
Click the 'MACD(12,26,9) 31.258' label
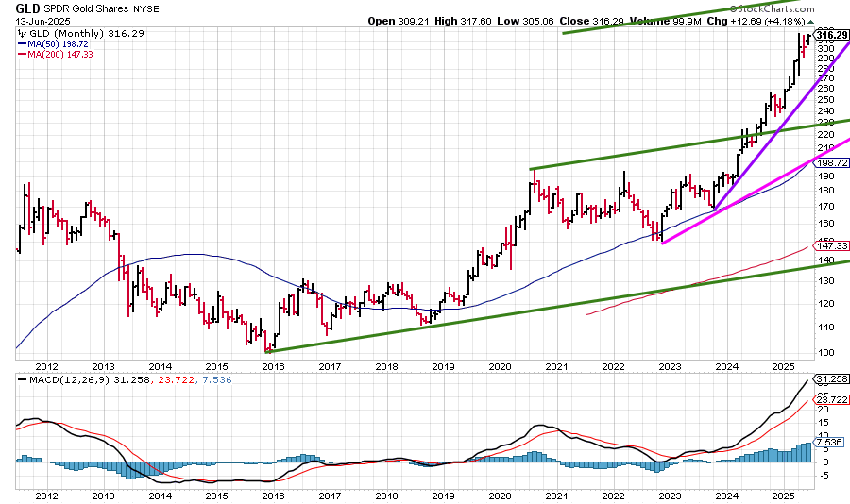pyautogui.click(x=90, y=380)
